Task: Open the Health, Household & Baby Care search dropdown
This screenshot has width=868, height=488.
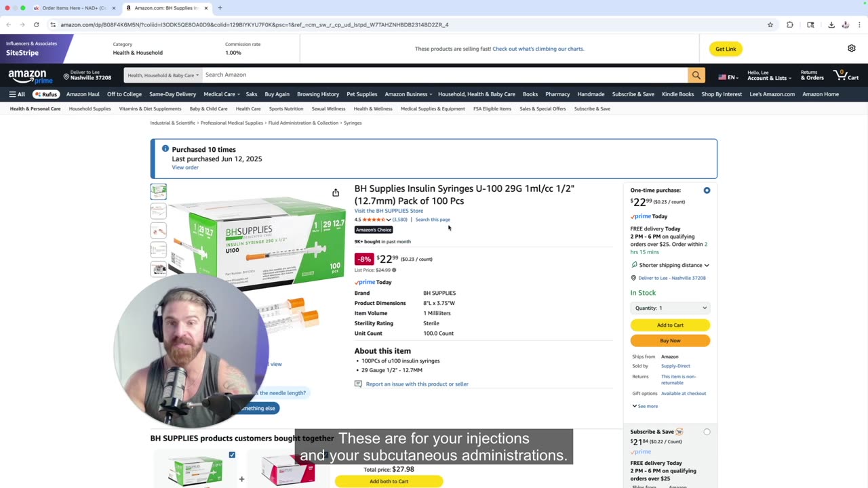Action: (162, 75)
